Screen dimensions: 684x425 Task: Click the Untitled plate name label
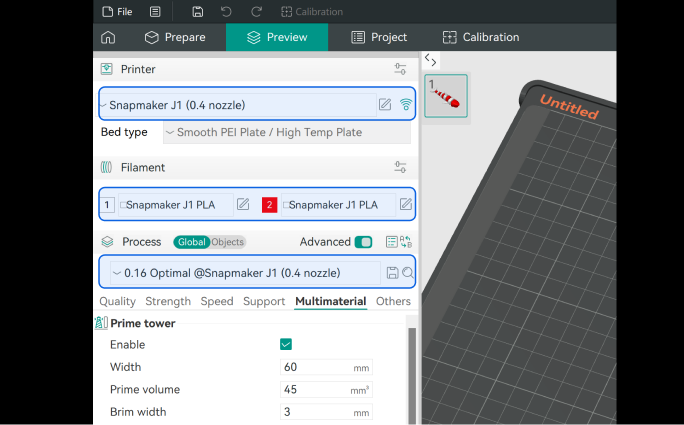click(x=569, y=107)
